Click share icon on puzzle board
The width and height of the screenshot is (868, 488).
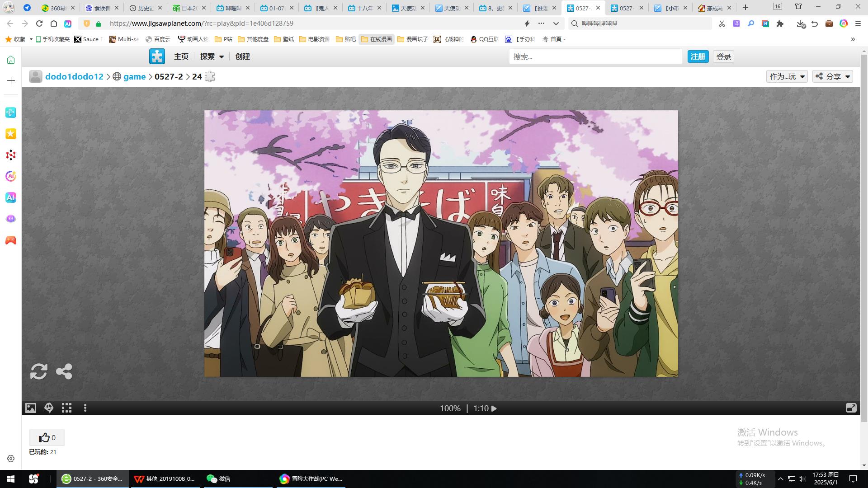[x=64, y=371]
